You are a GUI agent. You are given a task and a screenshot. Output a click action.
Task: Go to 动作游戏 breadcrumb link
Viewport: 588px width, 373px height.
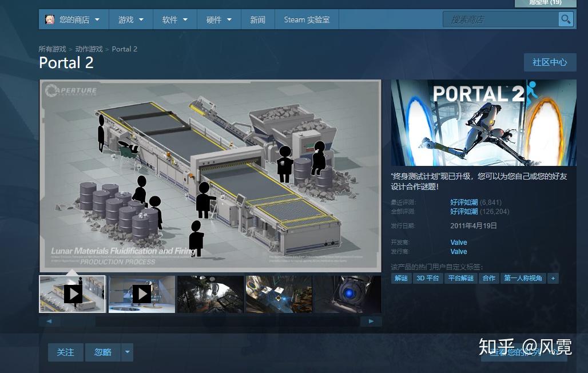click(x=89, y=49)
